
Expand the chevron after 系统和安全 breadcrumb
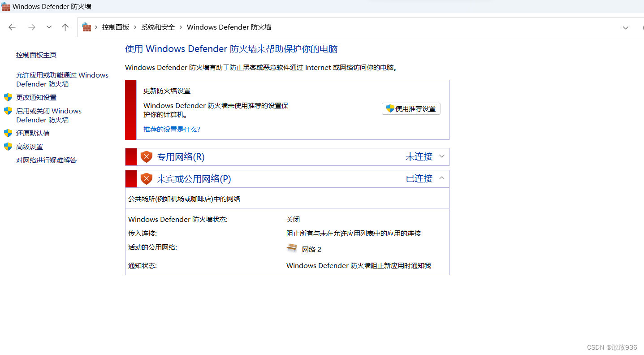pyautogui.click(x=181, y=27)
